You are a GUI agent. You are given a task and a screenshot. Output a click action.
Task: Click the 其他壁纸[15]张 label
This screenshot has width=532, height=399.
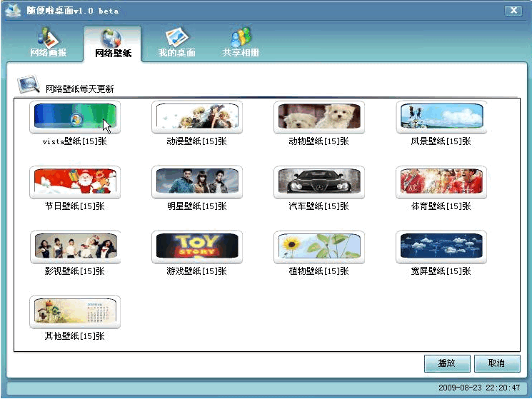pyautogui.click(x=75, y=336)
